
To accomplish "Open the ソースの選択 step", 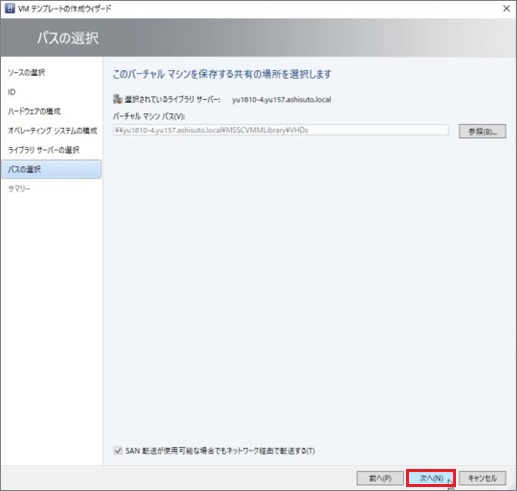I will click(26, 72).
